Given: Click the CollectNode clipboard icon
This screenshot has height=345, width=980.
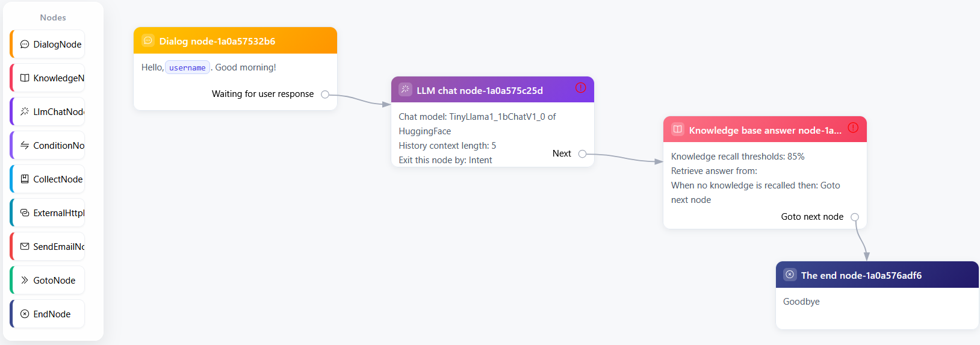Looking at the screenshot, I should tap(25, 179).
